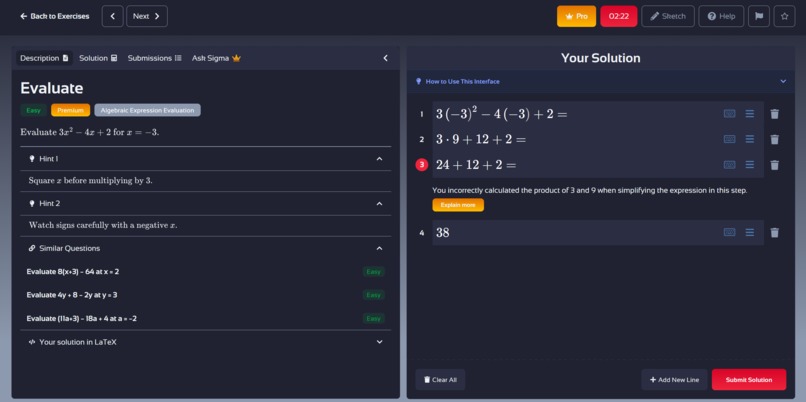Collapse Hint 2

pos(379,204)
